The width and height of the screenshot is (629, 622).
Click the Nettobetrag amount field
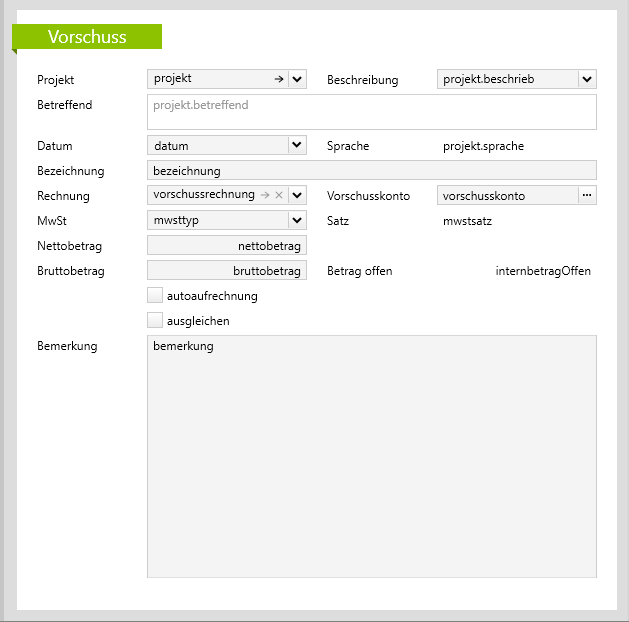coord(226,245)
